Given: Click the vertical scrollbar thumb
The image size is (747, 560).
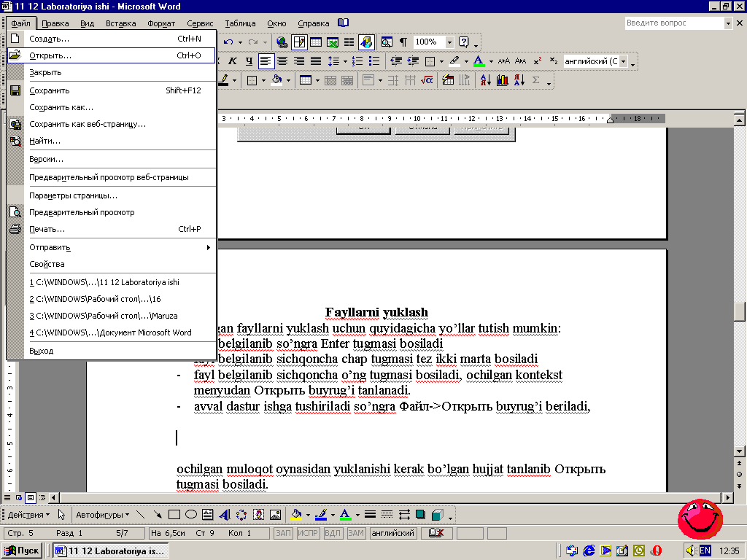Looking at the screenshot, I should click(x=740, y=312).
